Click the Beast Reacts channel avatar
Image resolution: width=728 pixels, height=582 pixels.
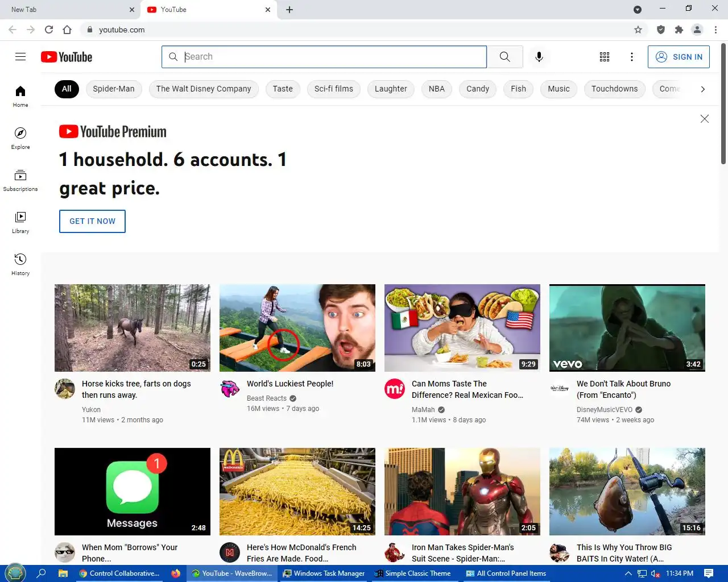pyautogui.click(x=230, y=389)
